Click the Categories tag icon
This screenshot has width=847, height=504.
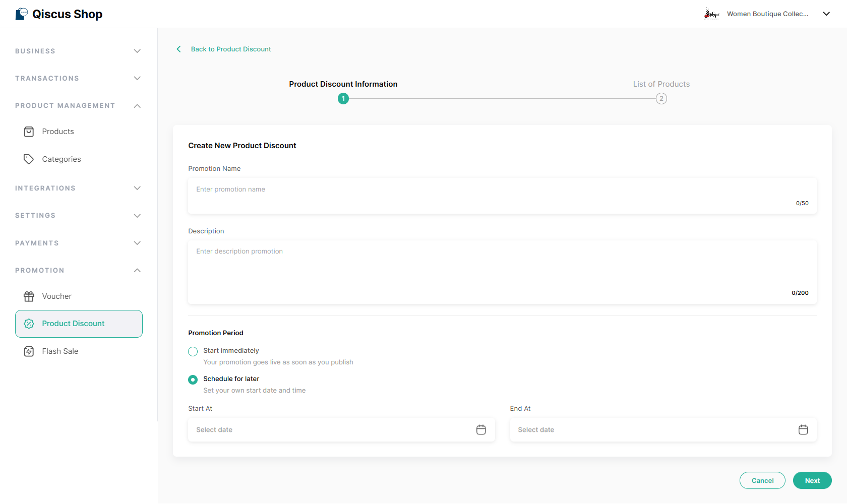pos(29,159)
